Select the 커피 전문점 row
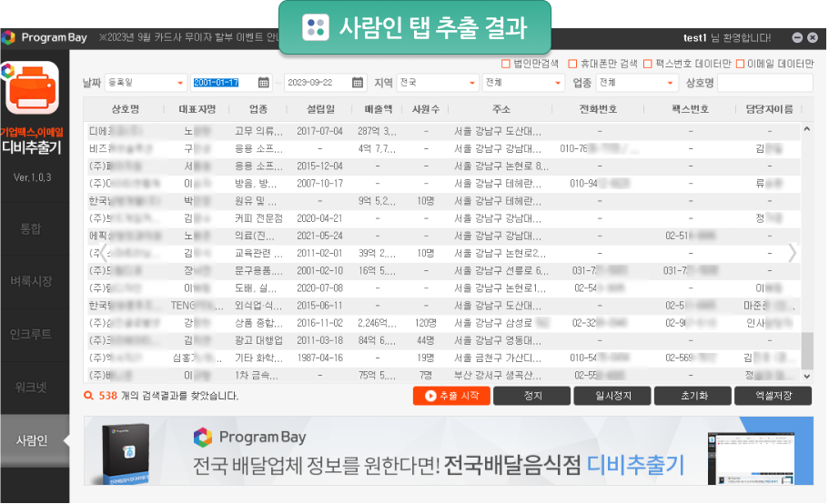 coord(443,218)
